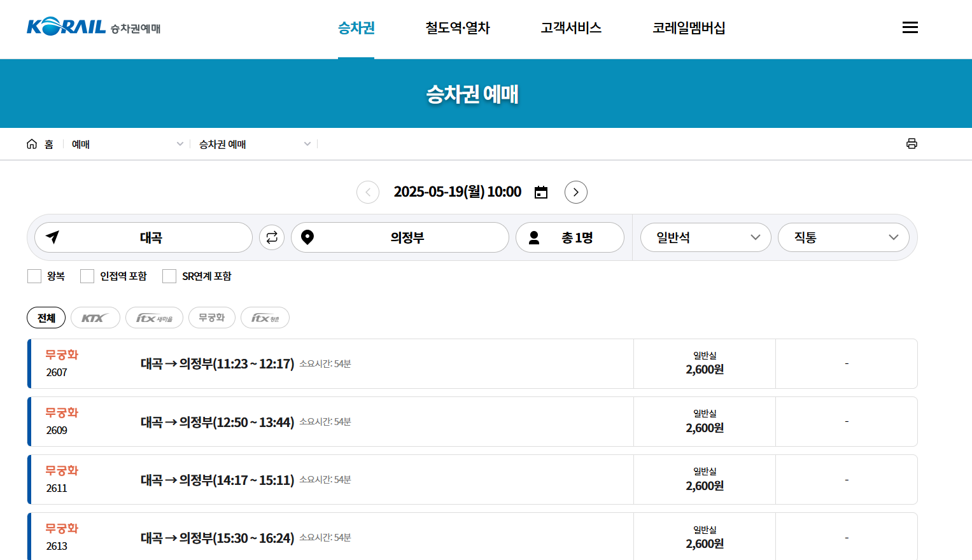The width and height of the screenshot is (972, 560).
Task: Select the 전체 train filter
Action: pos(46,318)
